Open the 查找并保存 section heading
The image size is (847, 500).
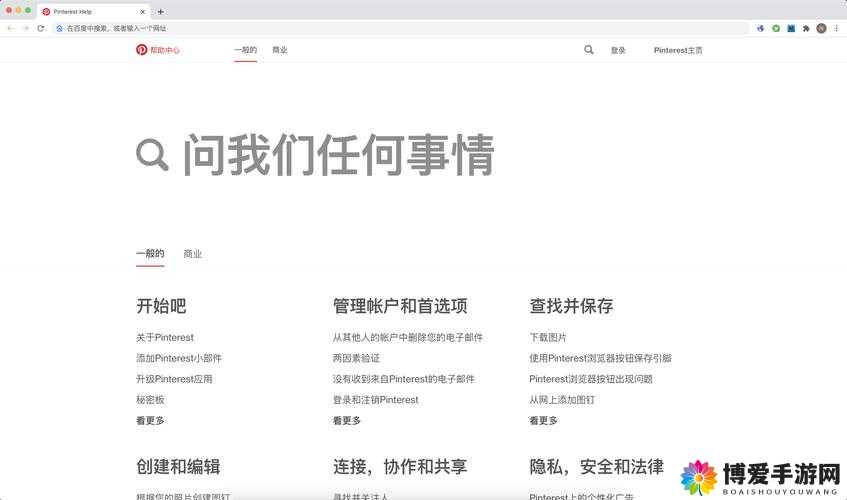tap(571, 306)
